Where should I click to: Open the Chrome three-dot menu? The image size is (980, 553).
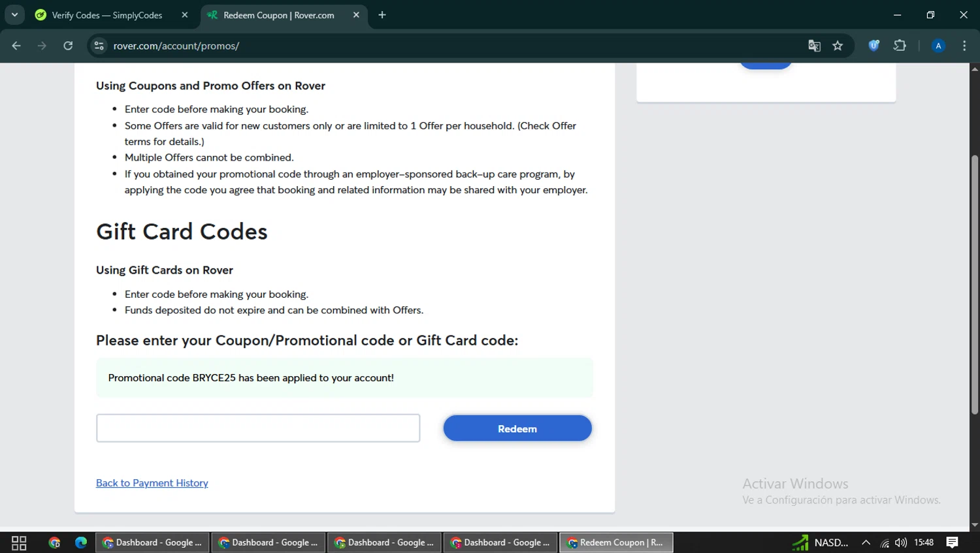click(x=964, y=46)
